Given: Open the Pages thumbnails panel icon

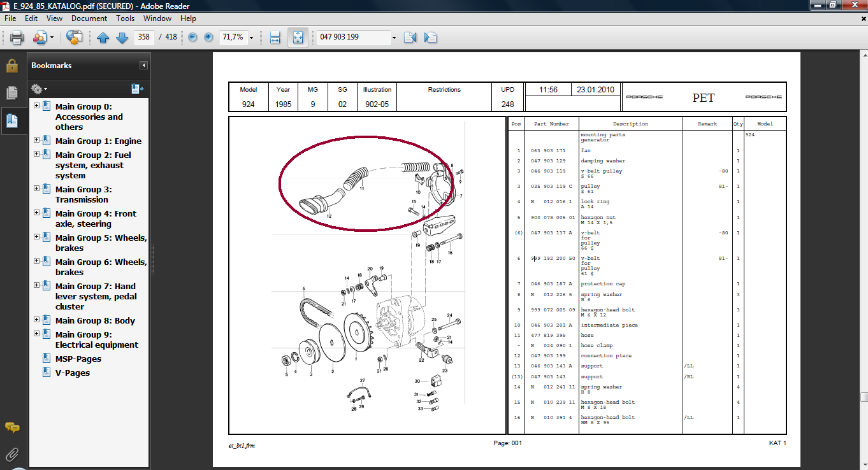Looking at the screenshot, I should pos(11,93).
